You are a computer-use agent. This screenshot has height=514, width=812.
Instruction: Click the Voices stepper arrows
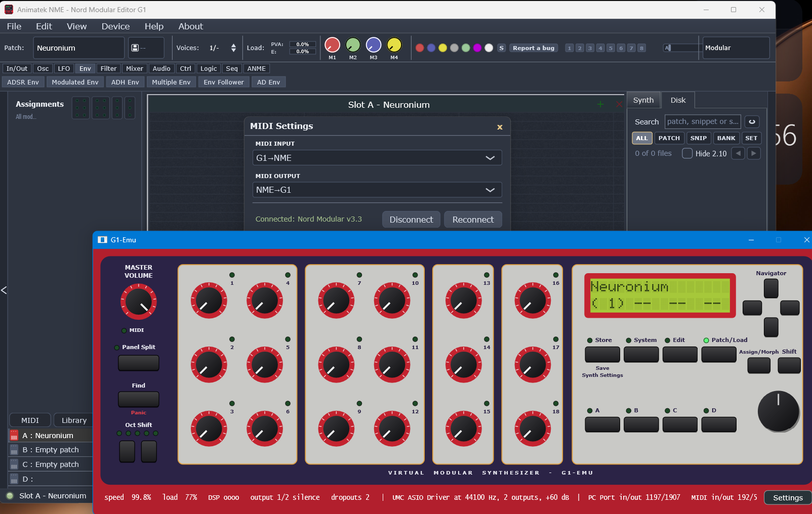tap(233, 48)
